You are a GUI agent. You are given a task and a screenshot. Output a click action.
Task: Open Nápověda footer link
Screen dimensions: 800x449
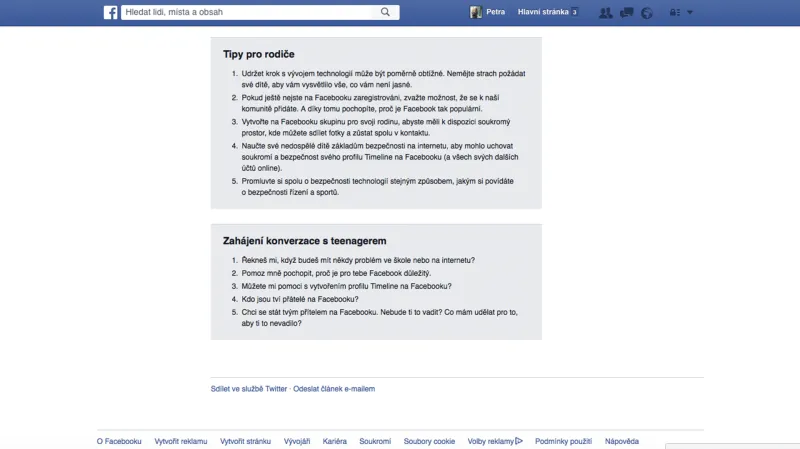(x=622, y=441)
